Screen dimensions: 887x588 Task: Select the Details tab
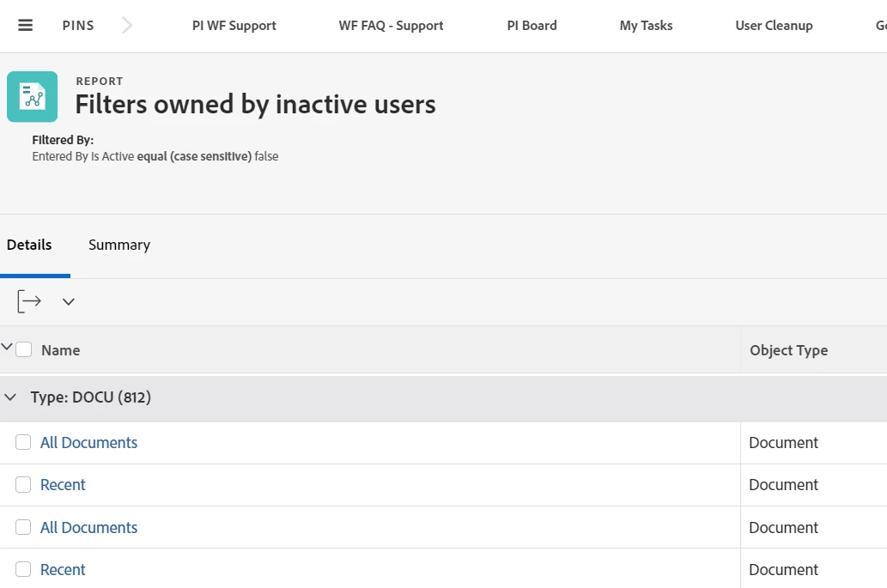pyautogui.click(x=29, y=245)
